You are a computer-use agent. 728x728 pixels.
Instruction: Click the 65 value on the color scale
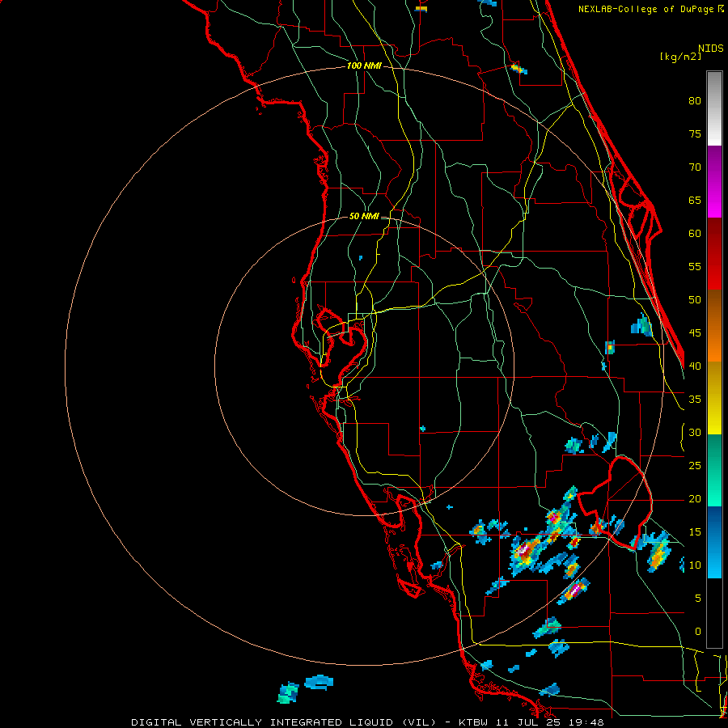695,201
